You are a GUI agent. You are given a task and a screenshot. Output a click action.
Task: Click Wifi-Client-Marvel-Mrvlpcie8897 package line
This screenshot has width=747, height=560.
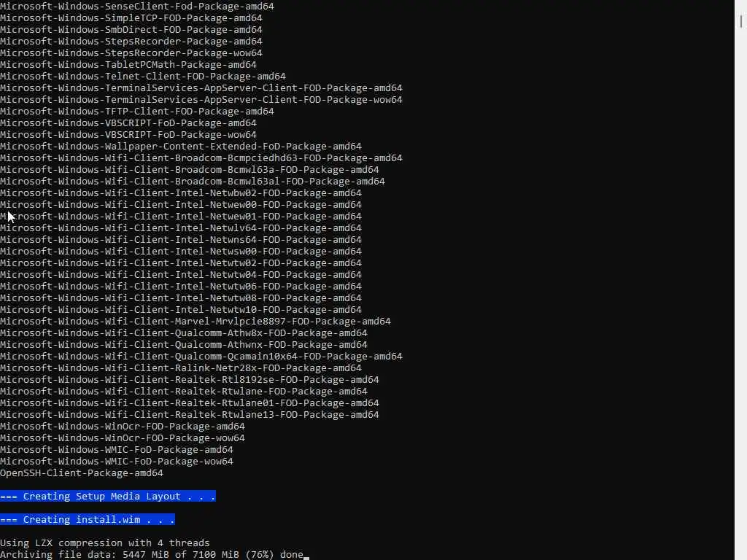196,322
